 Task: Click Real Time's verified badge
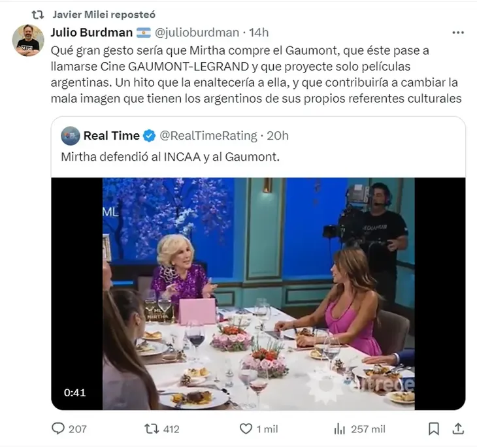tap(150, 136)
